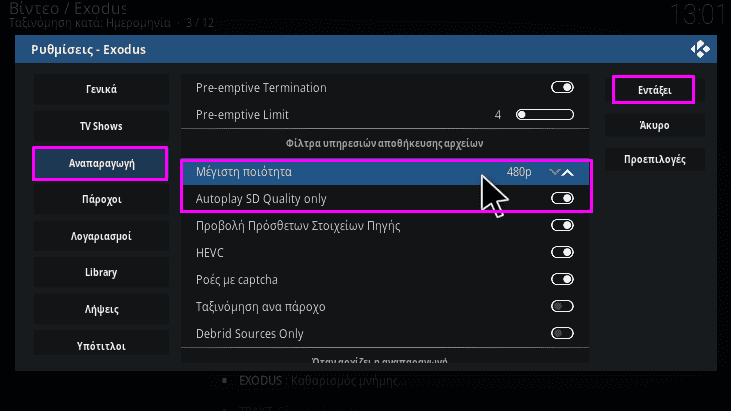This screenshot has height=411, width=731.
Task: Confirm with the Εντάξει button
Action: tap(654, 90)
